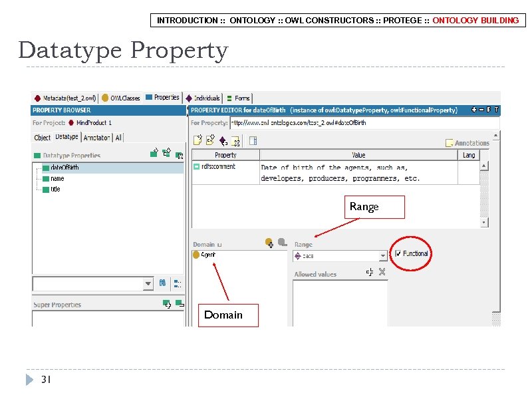Click the For Property URI field

(364, 123)
